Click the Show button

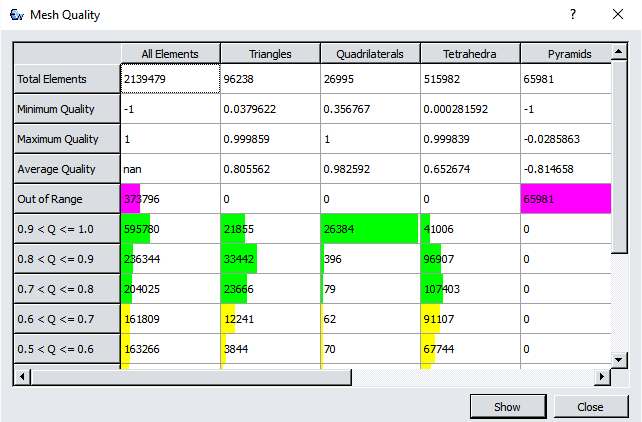point(507,407)
